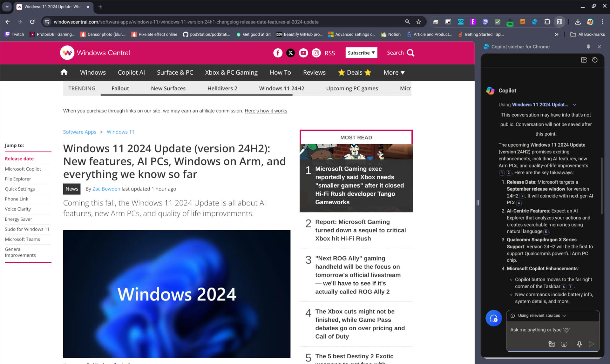Click the 'Xbox & PC Gaming' menu item

(x=231, y=72)
